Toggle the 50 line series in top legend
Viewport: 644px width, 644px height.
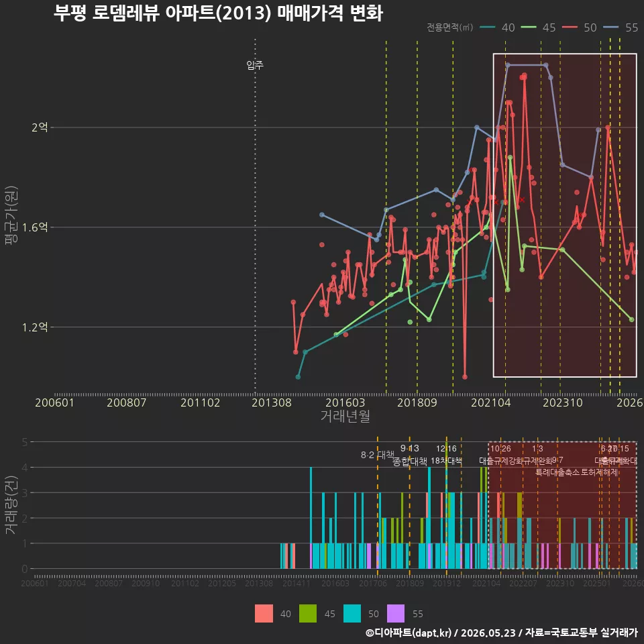(580, 28)
